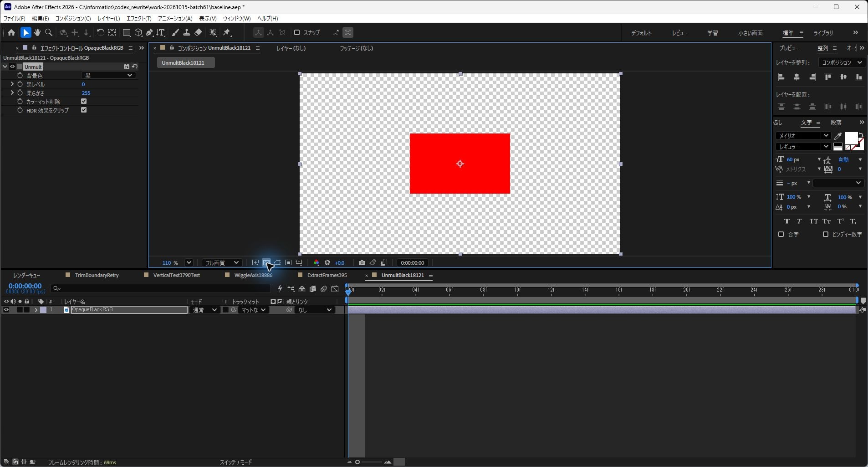Viewport: 868px width, 467px height.
Task: Hide the OpaqueBlackRGB layer eye
Action: (x=6, y=310)
